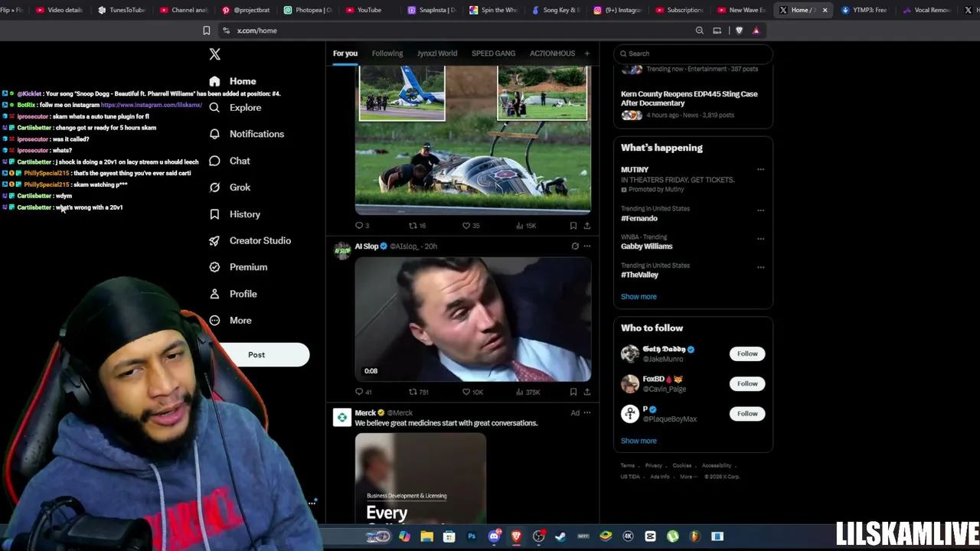Open the #Fernando trending topic

click(639, 218)
